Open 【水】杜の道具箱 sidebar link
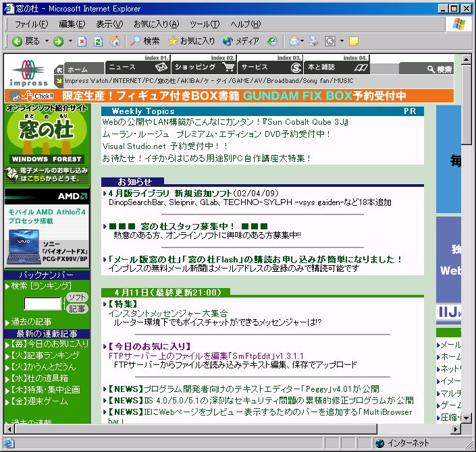This screenshot has height=452, width=476. tap(39, 378)
